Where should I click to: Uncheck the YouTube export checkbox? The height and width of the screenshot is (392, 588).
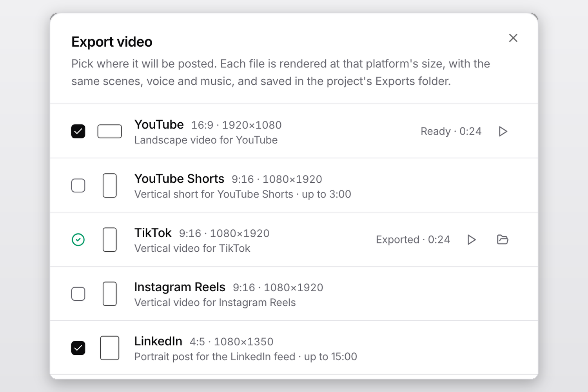(78, 131)
